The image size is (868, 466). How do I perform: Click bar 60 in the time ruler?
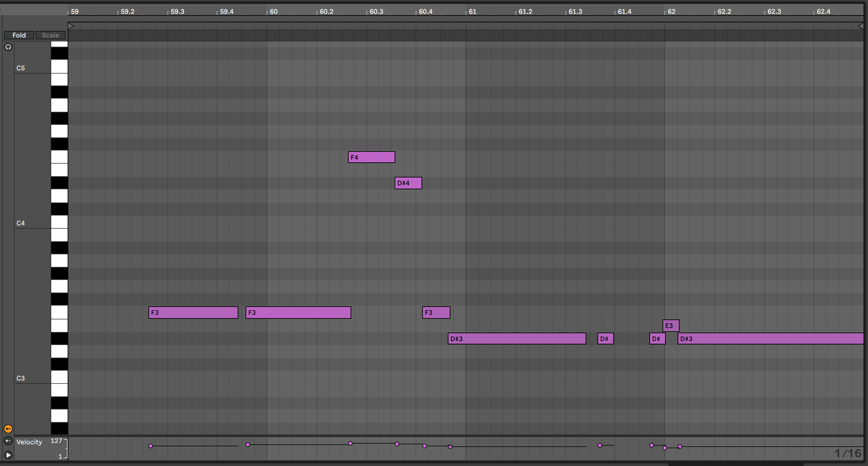coord(273,12)
